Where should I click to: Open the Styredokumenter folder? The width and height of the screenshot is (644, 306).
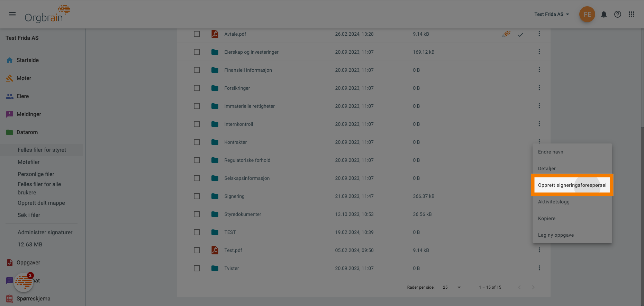(243, 214)
